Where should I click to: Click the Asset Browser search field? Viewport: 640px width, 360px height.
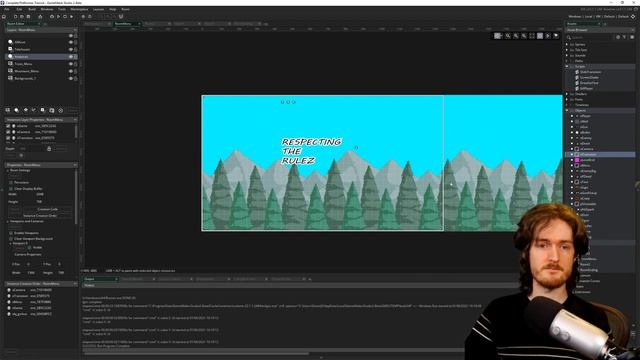pyautogui.click(x=591, y=37)
